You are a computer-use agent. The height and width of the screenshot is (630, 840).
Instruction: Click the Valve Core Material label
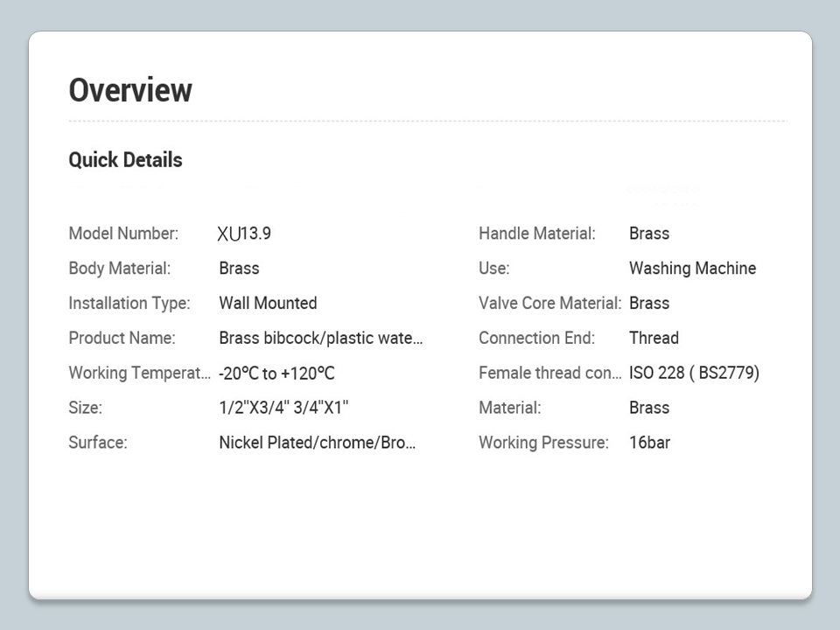pos(549,304)
